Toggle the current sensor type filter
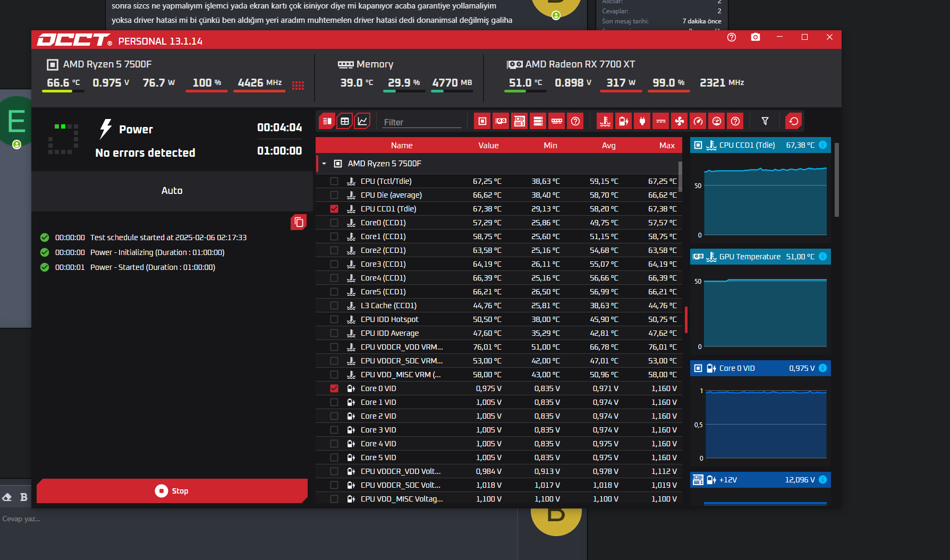The image size is (950, 560). 661,121
